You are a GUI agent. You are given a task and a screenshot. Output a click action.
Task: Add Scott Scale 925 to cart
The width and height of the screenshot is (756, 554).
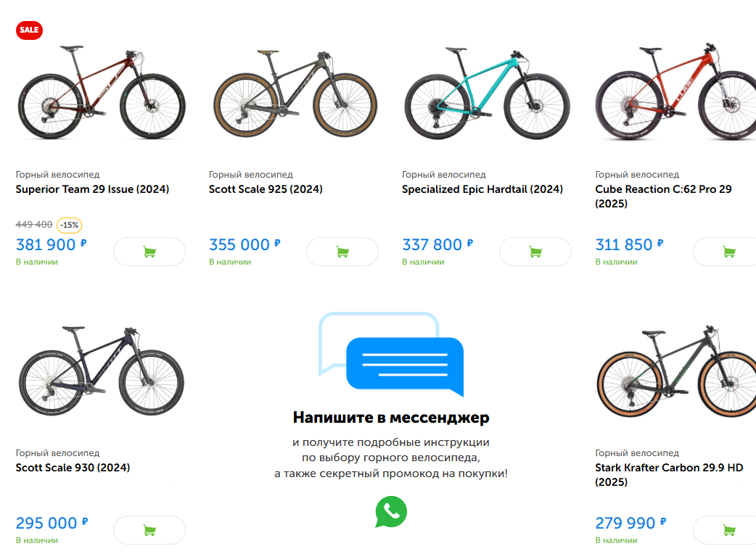(x=342, y=252)
